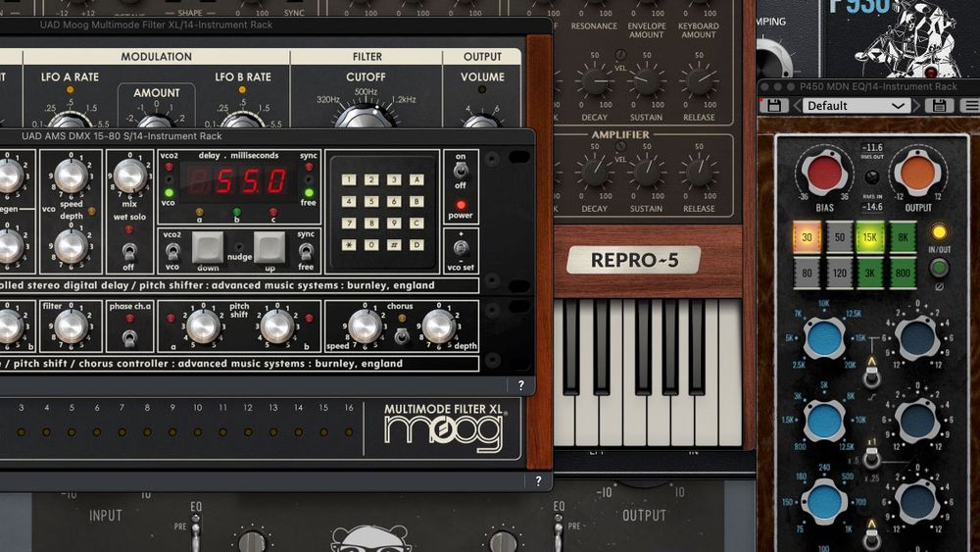Click the save-as floppy icon right of the P450 preset arrows
Viewport: 980px width, 552px height.
coord(939,106)
